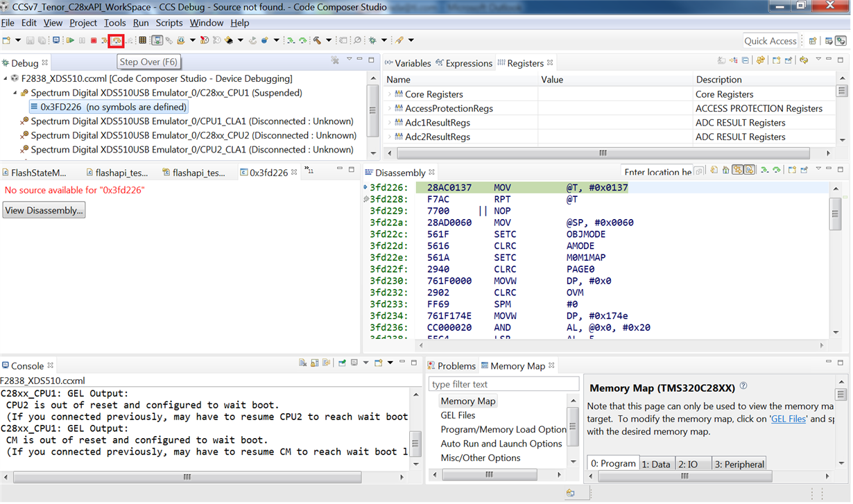Toggle the Scroll Lock icon in Console
Viewport: 853px width, 504px height.
point(314,363)
